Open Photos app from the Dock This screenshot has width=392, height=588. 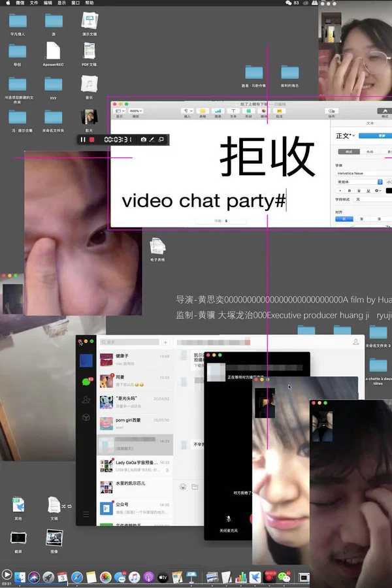click(x=105, y=577)
